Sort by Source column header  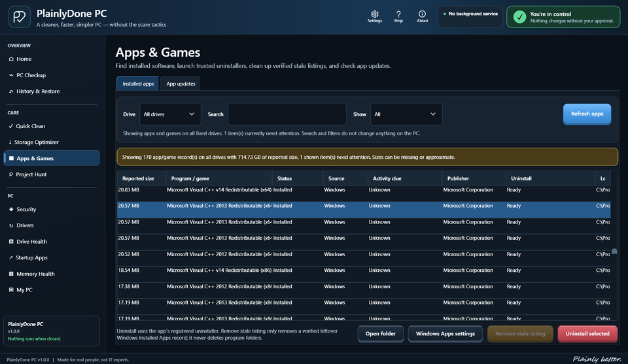pos(345,178)
